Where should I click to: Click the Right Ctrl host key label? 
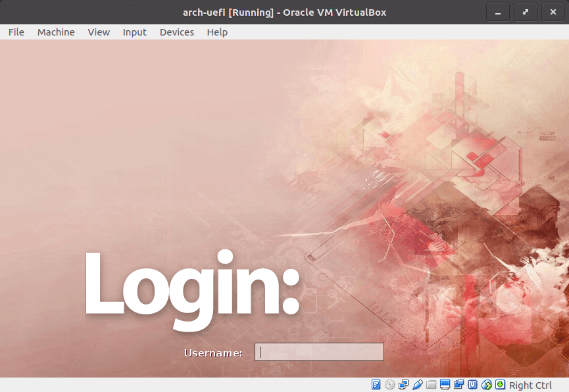530,385
